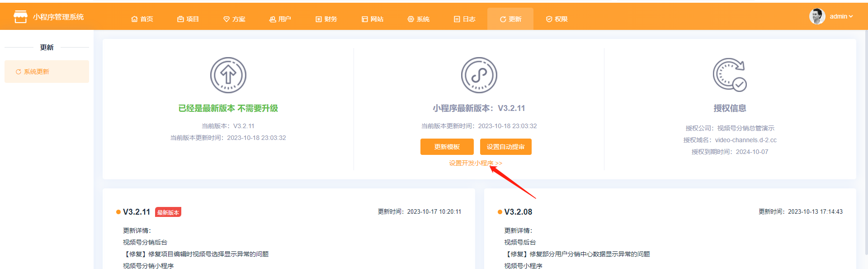
Task: Open the 财务 menu
Action: (x=326, y=19)
